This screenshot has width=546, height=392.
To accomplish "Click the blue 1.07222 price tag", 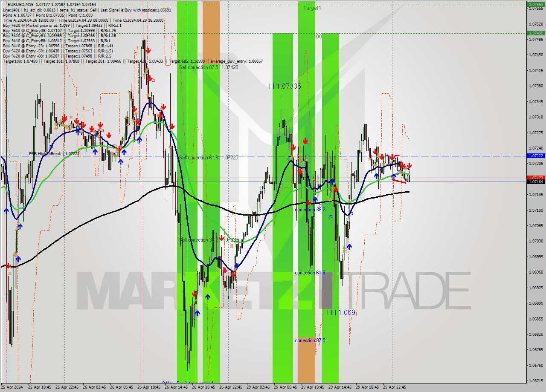I will [536, 156].
